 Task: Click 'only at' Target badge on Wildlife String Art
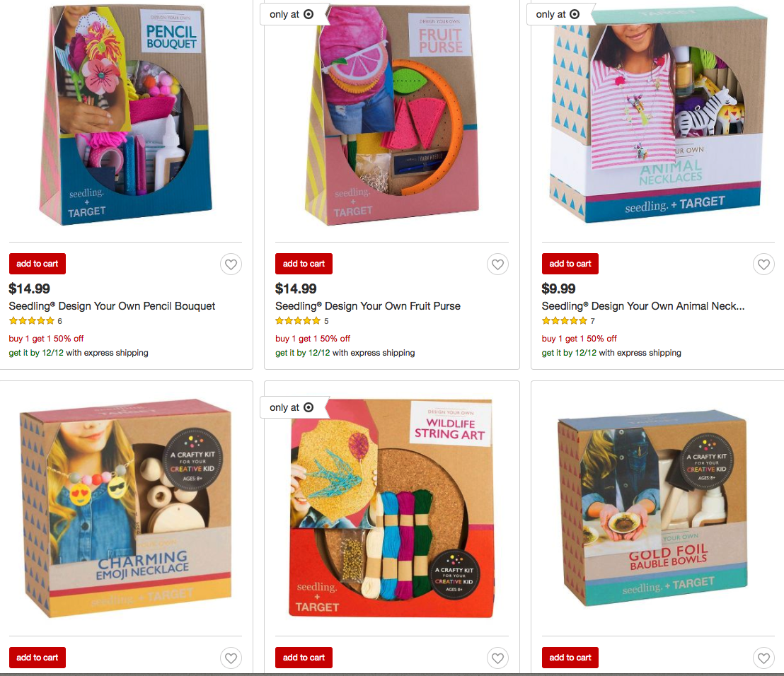(293, 408)
